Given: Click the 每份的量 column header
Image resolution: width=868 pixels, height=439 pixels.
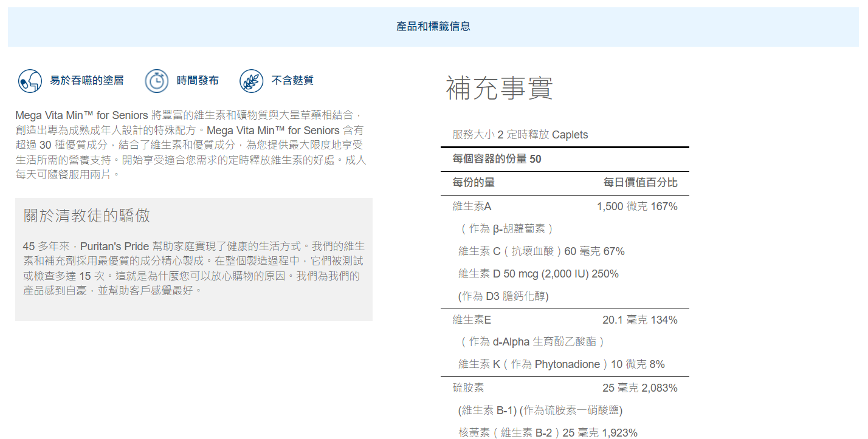Looking at the screenshot, I should coord(474,183).
